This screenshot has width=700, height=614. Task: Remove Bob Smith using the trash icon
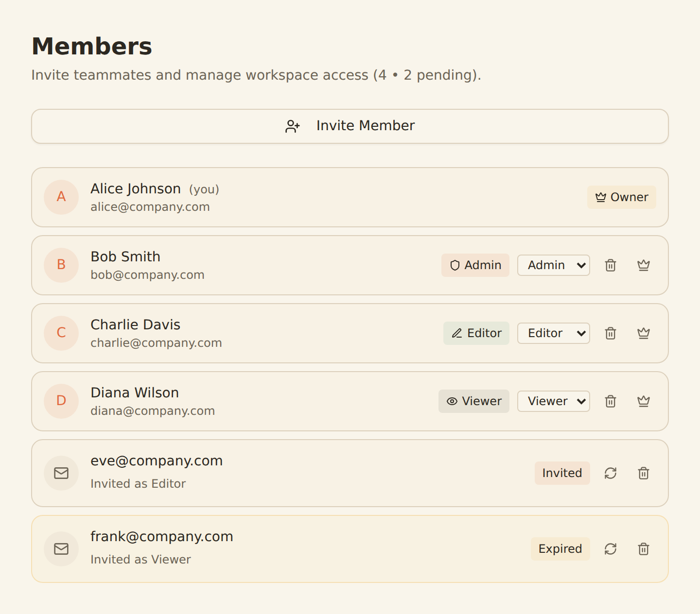(x=611, y=265)
